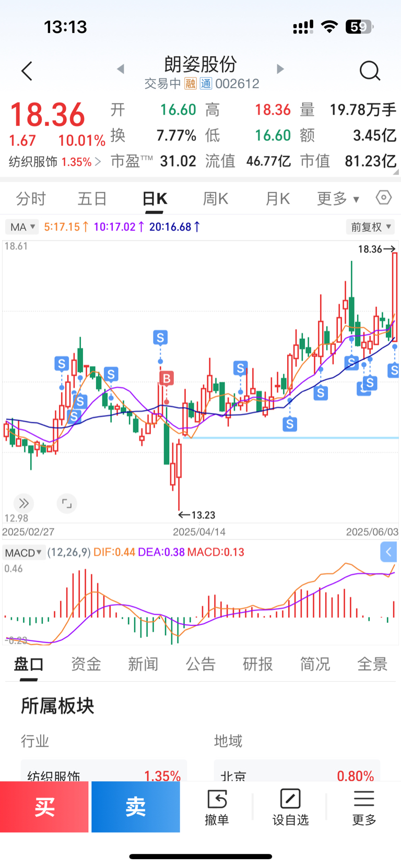Tap the volume 19.78万手 value

pos(363,110)
